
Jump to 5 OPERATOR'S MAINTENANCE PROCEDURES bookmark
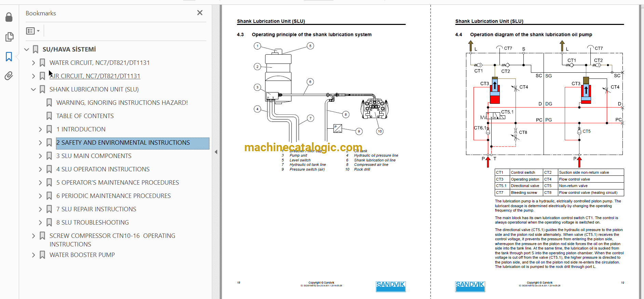[118, 183]
